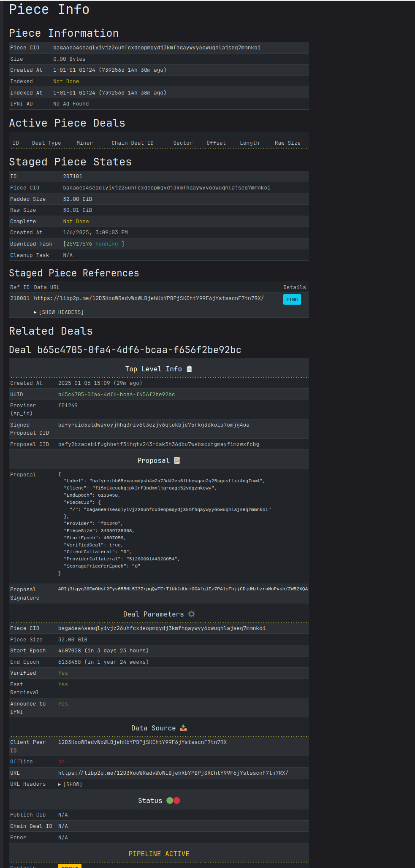
Task: Open Download Task ID 25917576
Action: coord(79,244)
